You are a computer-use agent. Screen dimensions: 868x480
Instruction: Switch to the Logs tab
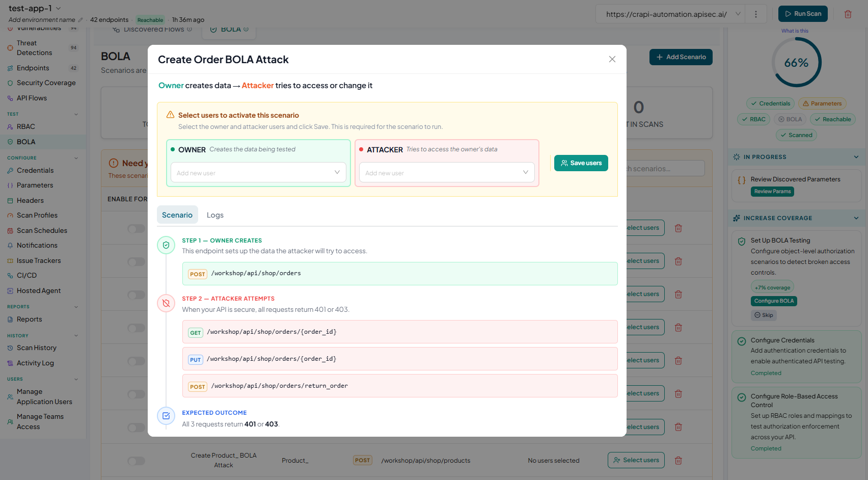point(215,215)
